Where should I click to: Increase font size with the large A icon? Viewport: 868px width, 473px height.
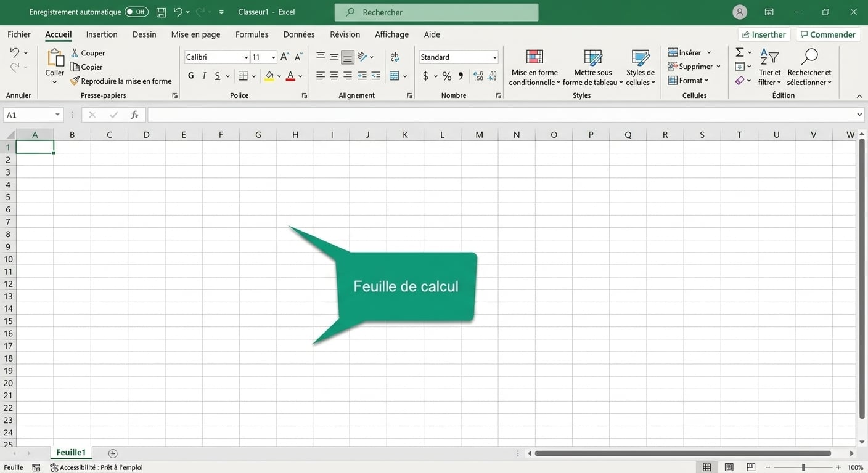click(284, 57)
